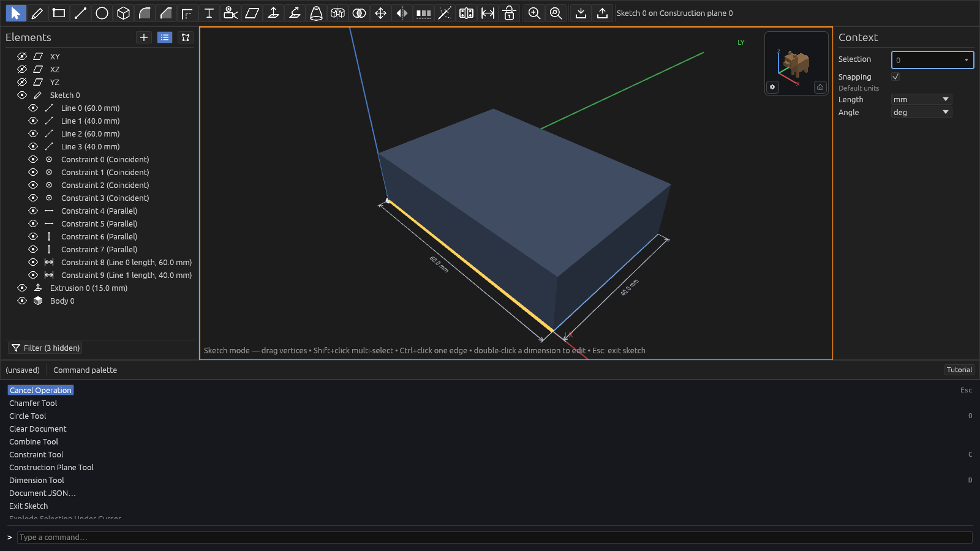
Task: Hide Constraint 4 (Parallel) eye toggle
Action: coord(33,211)
